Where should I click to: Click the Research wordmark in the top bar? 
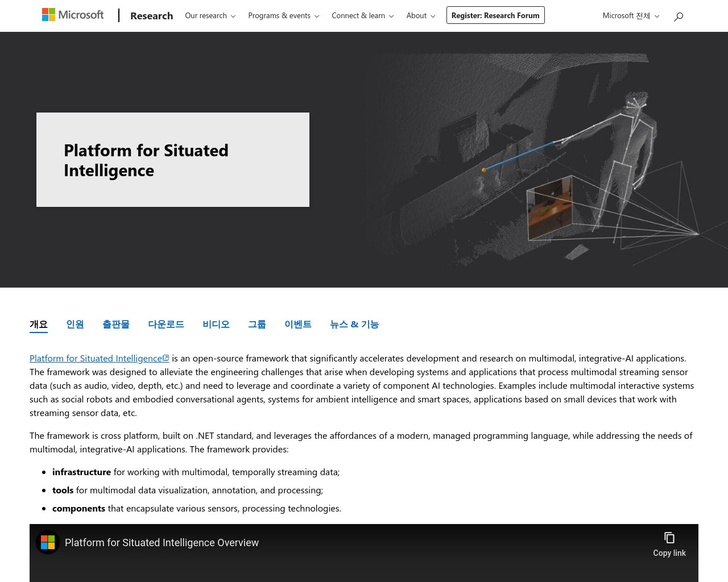(151, 16)
